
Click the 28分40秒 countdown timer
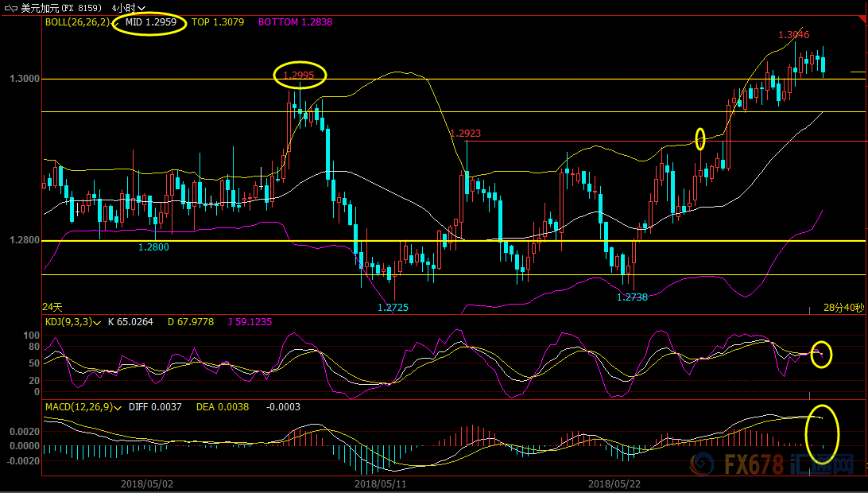click(x=843, y=307)
